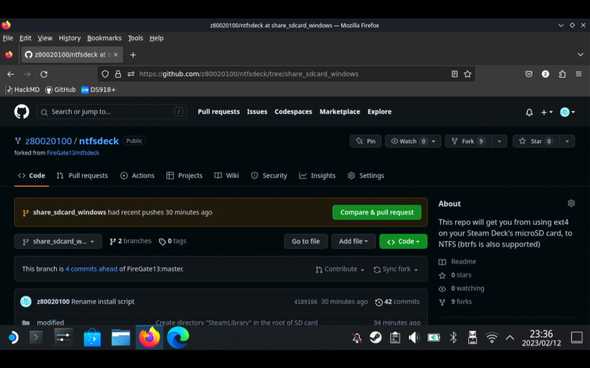Open the z80020100 owner link
Screen dimensions: 590x368
[48, 141]
